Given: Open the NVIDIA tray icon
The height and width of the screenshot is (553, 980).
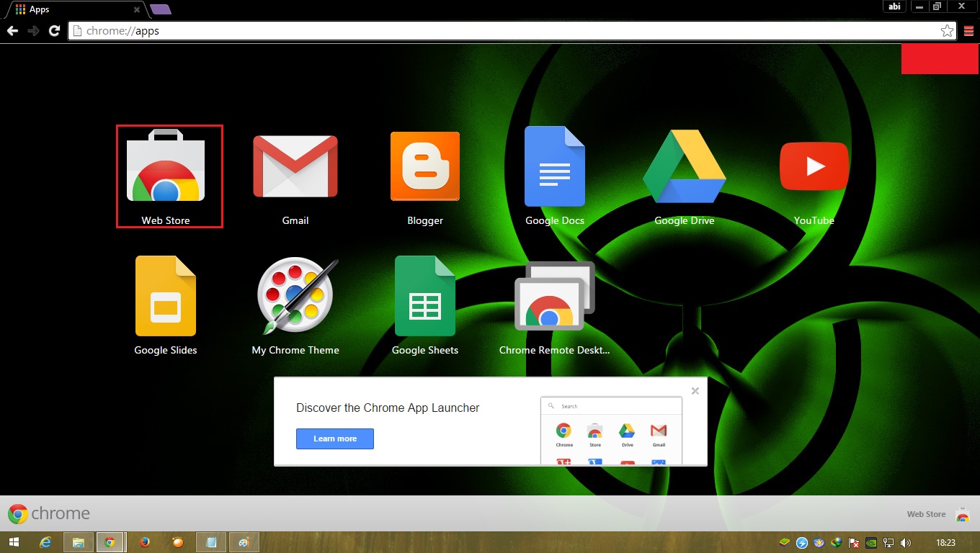Looking at the screenshot, I should click(872, 543).
